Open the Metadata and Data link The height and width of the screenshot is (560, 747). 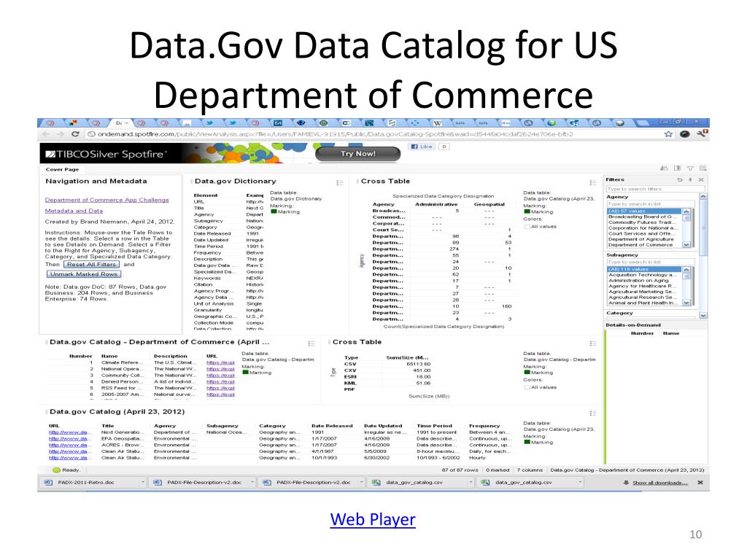pyautogui.click(x=74, y=211)
